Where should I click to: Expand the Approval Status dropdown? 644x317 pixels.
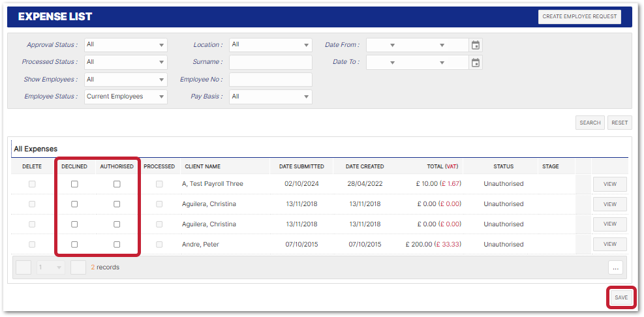pos(126,45)
